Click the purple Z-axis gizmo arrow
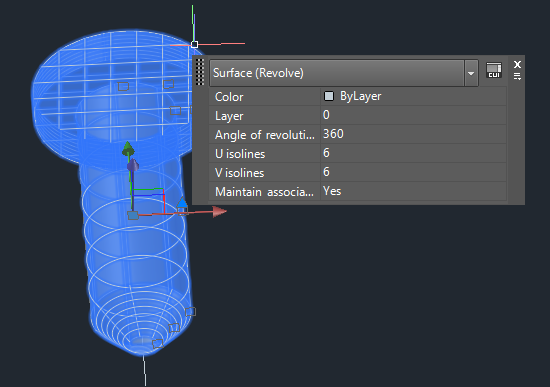 pyautogui.click(x=133, y=165)
